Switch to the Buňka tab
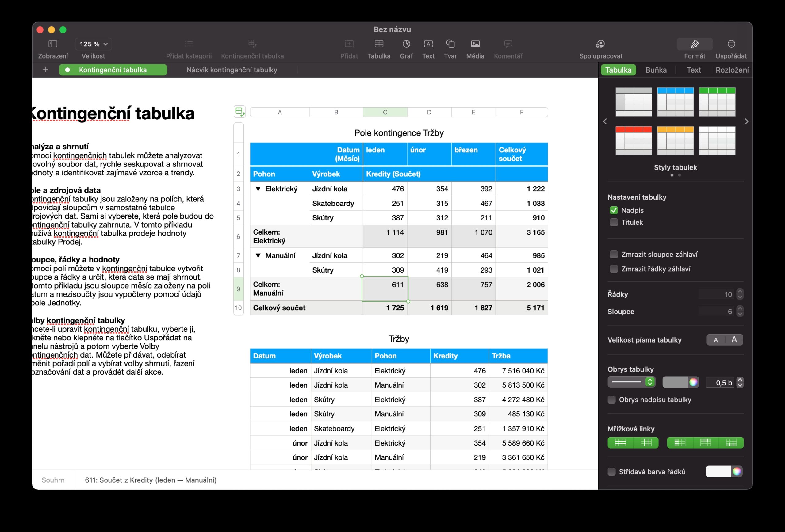Viewport: 785px width, 532px height. [x=656, y=70]
